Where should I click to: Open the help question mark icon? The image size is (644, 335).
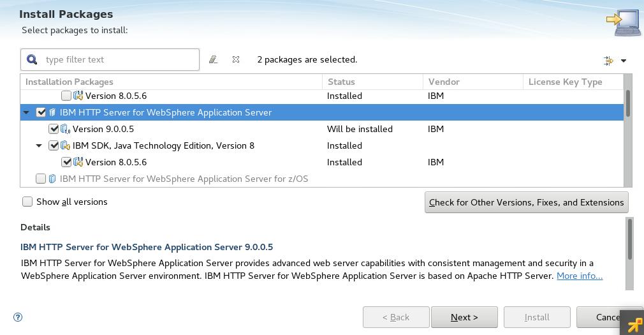[18, 317]
